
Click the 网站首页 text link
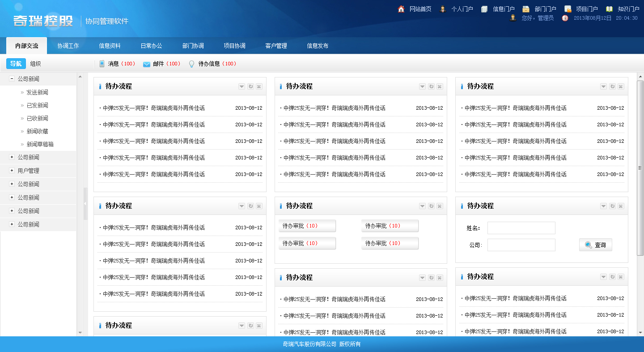420,9
